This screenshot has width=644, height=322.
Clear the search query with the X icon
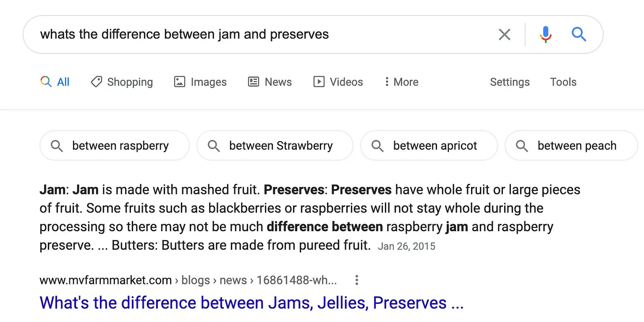point(504,35)
